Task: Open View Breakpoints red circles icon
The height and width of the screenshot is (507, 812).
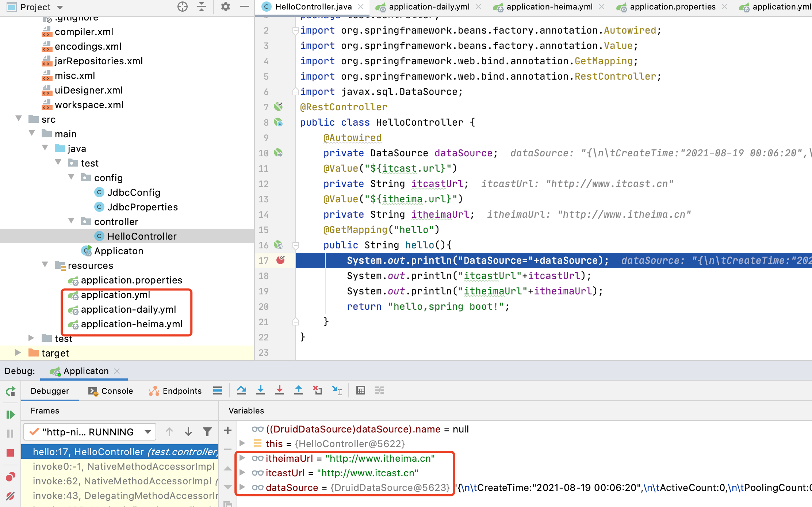Action: click(10, 477)
